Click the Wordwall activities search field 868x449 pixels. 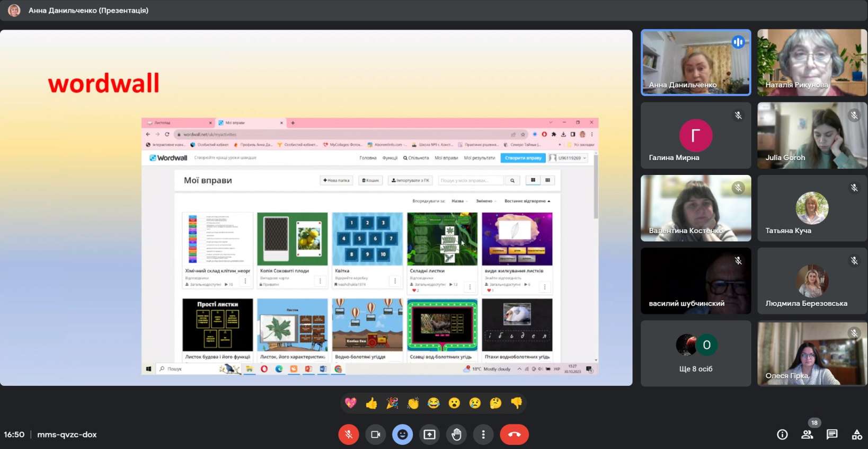pos(471,180)
